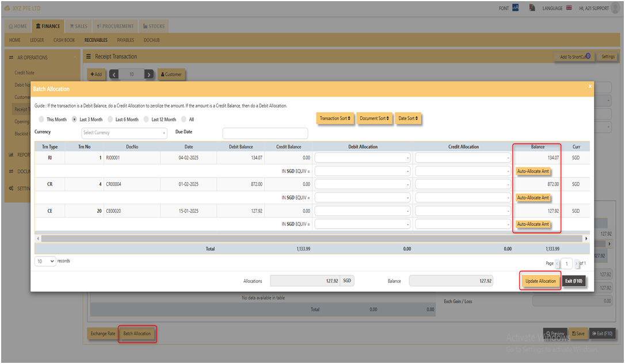625x364 pixels.
Task: Open the Payables menu item
Action: (x=125, y=40)
